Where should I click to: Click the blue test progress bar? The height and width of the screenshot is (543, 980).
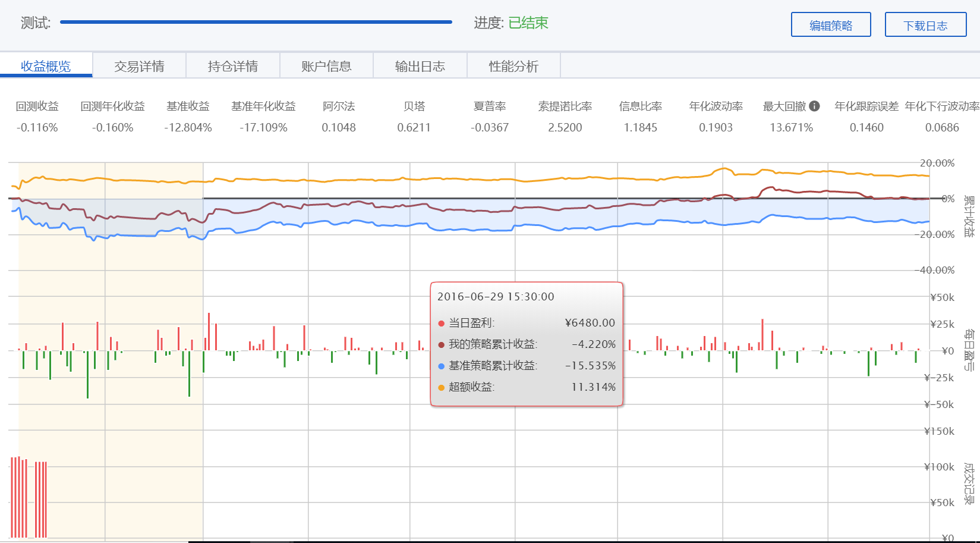tap(256, 22)
